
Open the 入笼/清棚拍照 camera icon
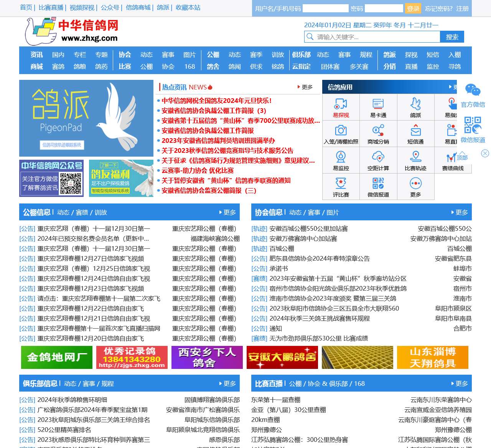point(341,134)
